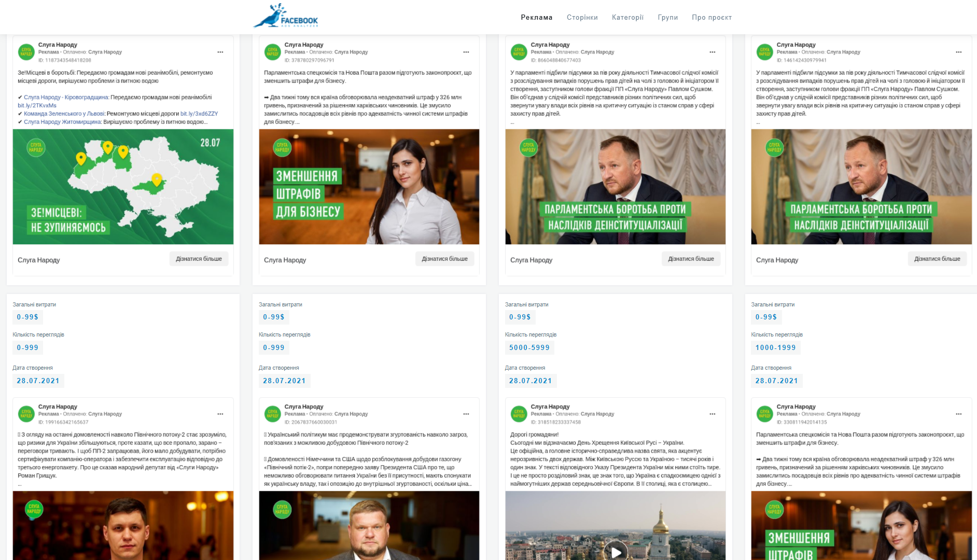This screenshot has width=977, height=560.
Task: Click the Слуга Народу Житомирщина link
Action: (62, 122)
